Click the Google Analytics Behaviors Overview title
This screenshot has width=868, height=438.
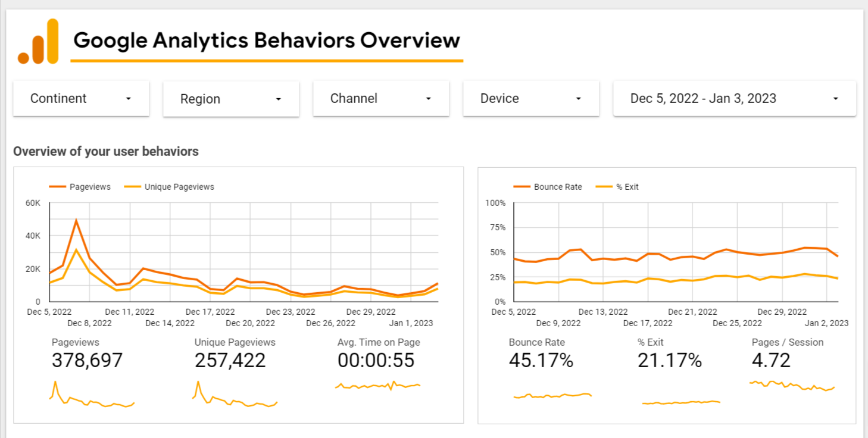(266, 40)
